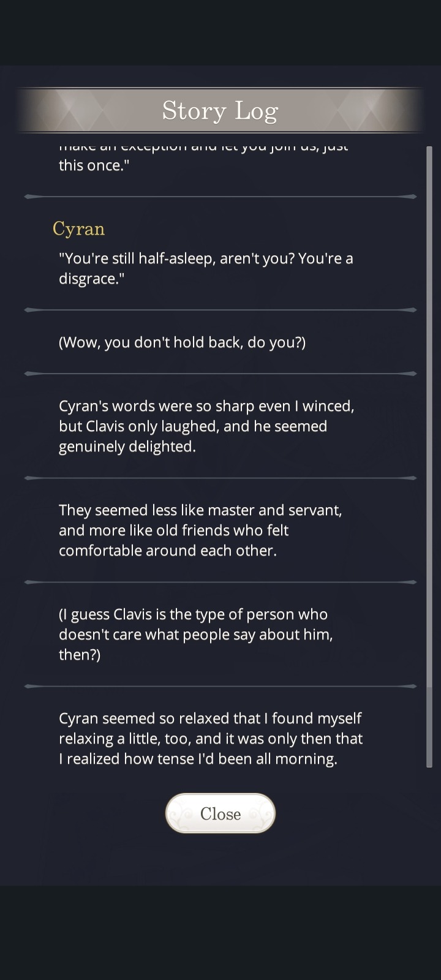Screen dimensions: 441x980
Task: Click the divider above the final paragraph
Action: [221, 686]
